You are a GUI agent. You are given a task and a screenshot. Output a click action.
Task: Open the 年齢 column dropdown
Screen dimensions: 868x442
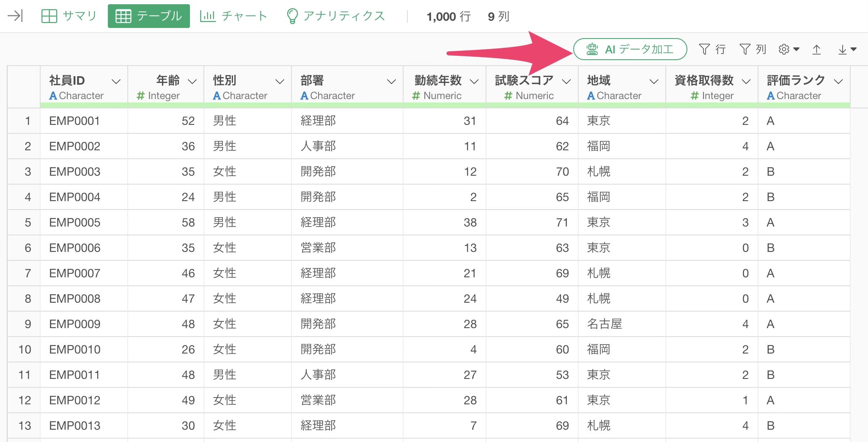pyautogui.click(x=192, y=81)
